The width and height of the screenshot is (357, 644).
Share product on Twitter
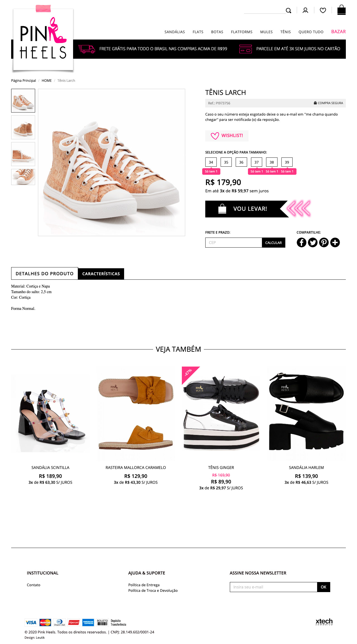click(x=313, y=242)
